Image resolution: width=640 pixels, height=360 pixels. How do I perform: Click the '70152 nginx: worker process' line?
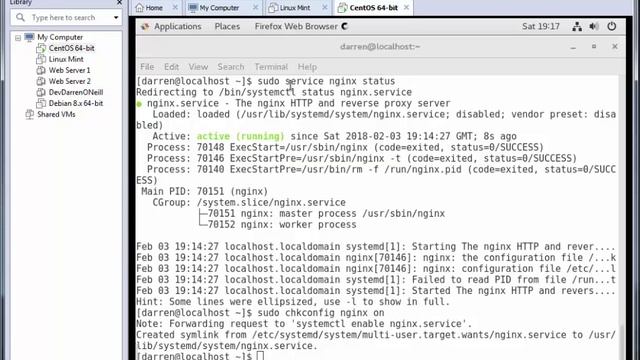coord(282,224)
